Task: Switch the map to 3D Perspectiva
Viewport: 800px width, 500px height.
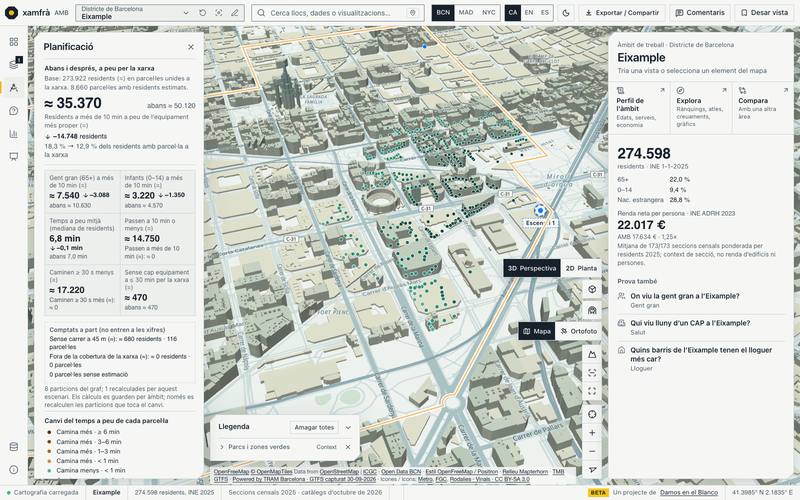Action: pyautogui.click(x=532, y=268)
